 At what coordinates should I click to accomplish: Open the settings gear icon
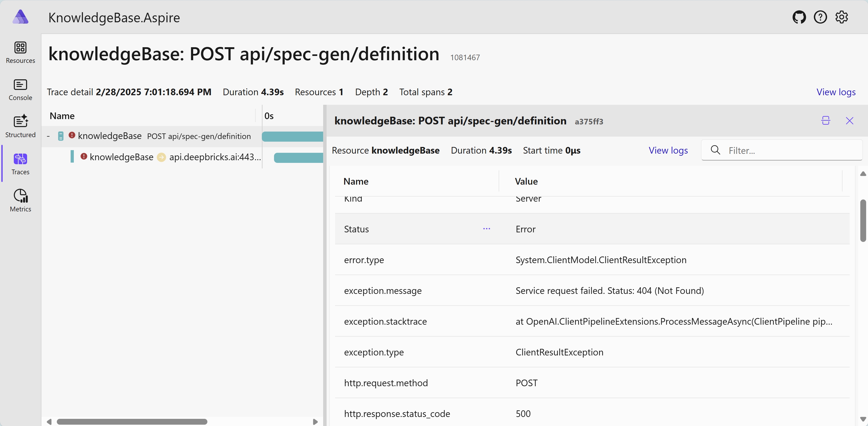841,17
